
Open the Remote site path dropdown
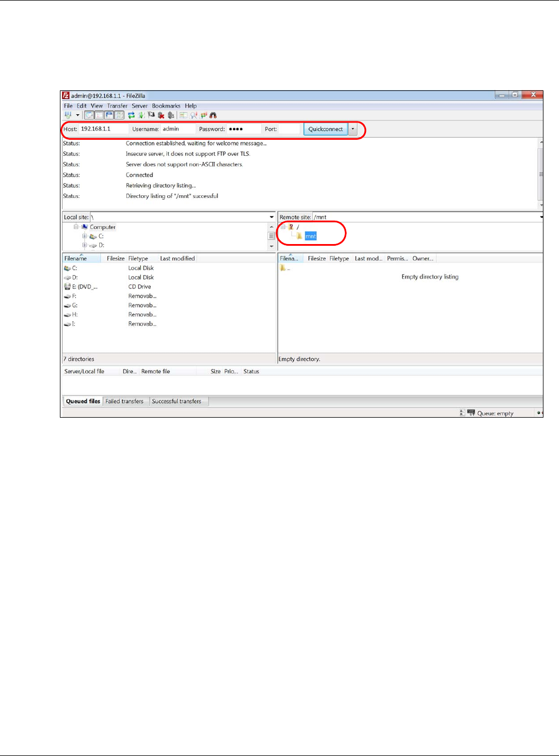click(x=541, y=217)
